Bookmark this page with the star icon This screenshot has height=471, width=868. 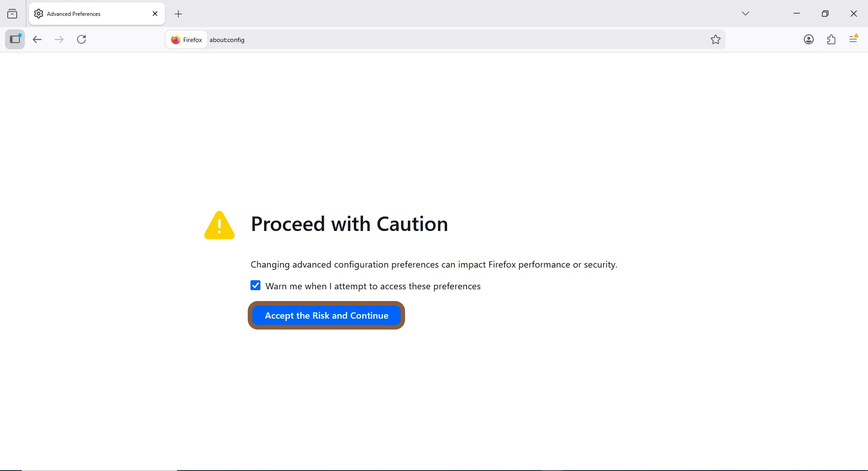tap(716, 40)
